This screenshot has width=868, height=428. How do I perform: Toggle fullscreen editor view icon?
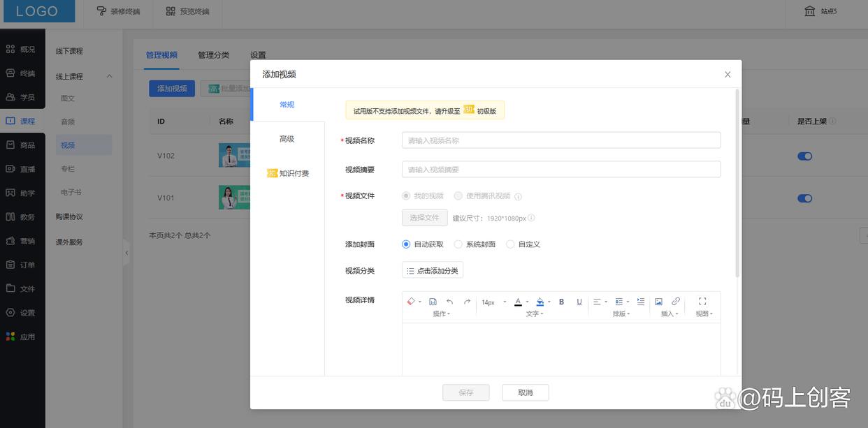(x=702, y=302)
